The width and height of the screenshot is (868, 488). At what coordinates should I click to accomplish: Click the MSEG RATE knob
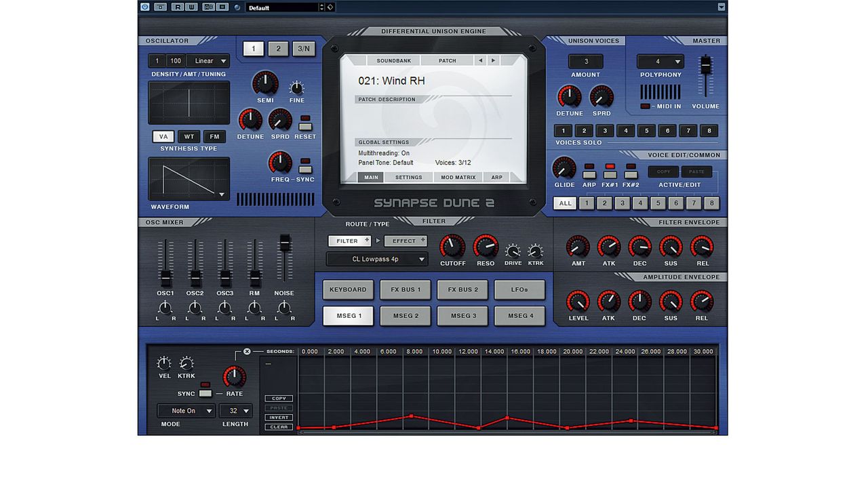tap(234, 377)
